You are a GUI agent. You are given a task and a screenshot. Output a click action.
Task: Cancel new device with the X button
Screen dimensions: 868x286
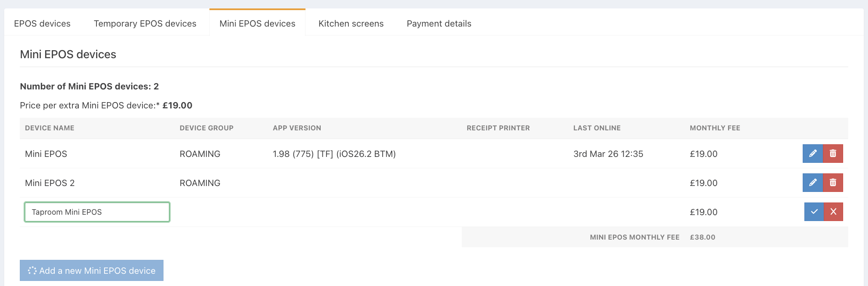833,212
